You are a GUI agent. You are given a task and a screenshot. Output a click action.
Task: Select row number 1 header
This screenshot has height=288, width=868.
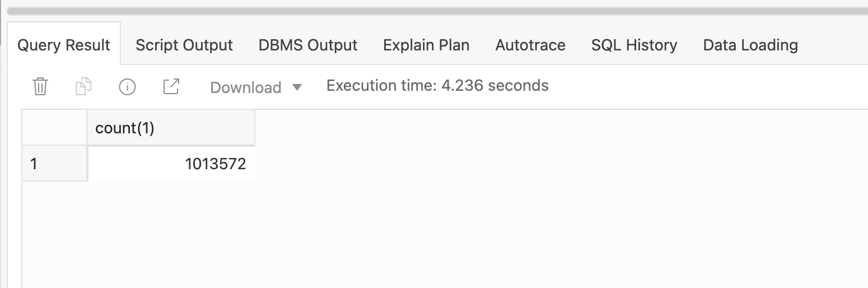point(54,164)
